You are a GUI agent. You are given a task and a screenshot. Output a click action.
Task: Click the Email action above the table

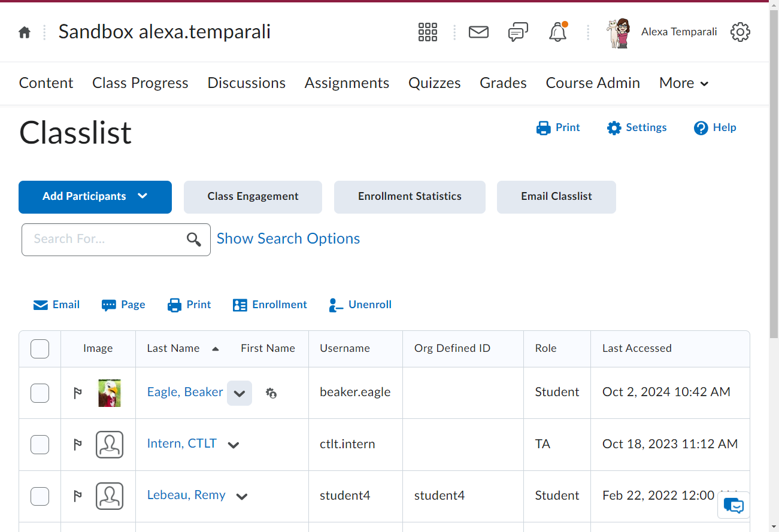[x=56, y=305]
